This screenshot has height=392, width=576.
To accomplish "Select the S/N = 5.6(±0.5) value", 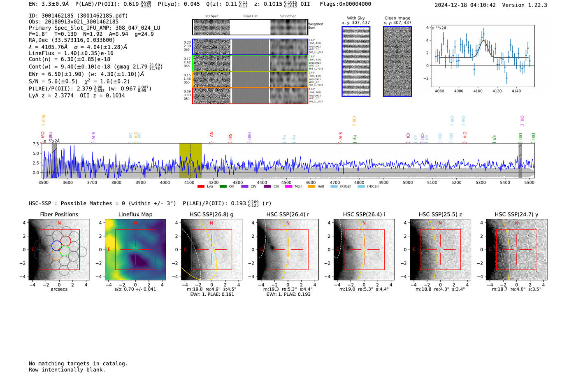I will tap(53, 81).
